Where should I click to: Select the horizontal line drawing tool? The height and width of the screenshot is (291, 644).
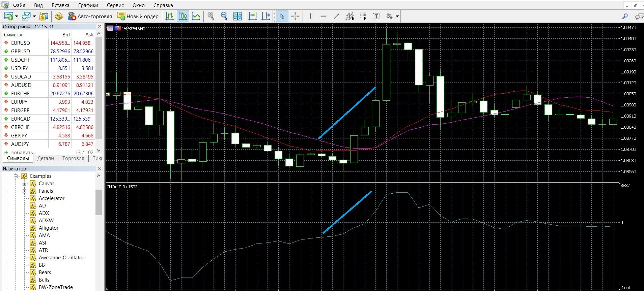click(x=324, y=16)
